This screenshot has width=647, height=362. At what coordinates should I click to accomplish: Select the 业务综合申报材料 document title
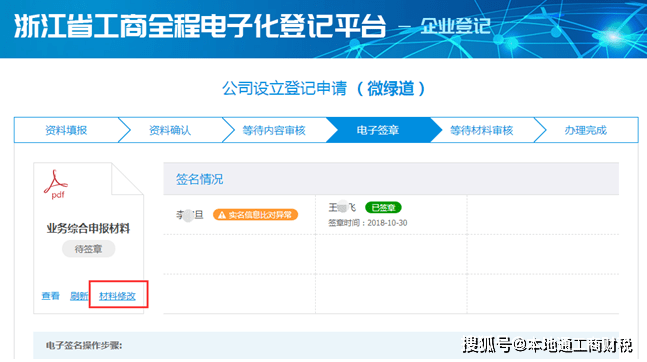[x=88, y=228]
